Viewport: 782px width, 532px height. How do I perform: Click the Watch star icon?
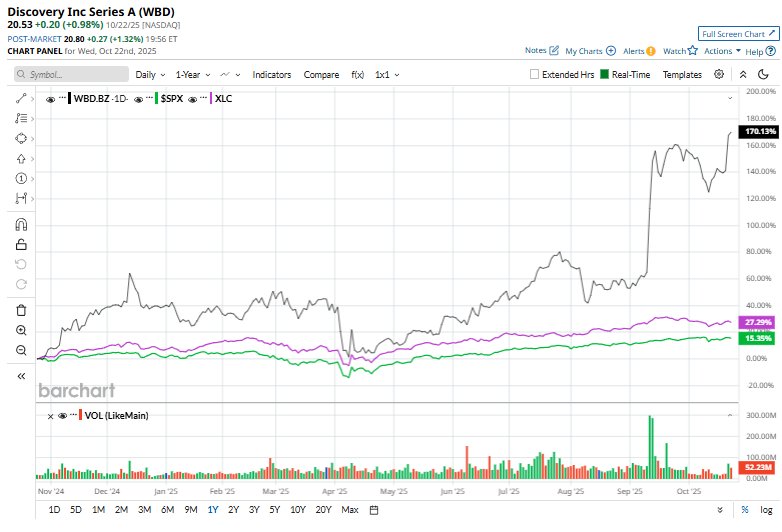click(692, 50)
